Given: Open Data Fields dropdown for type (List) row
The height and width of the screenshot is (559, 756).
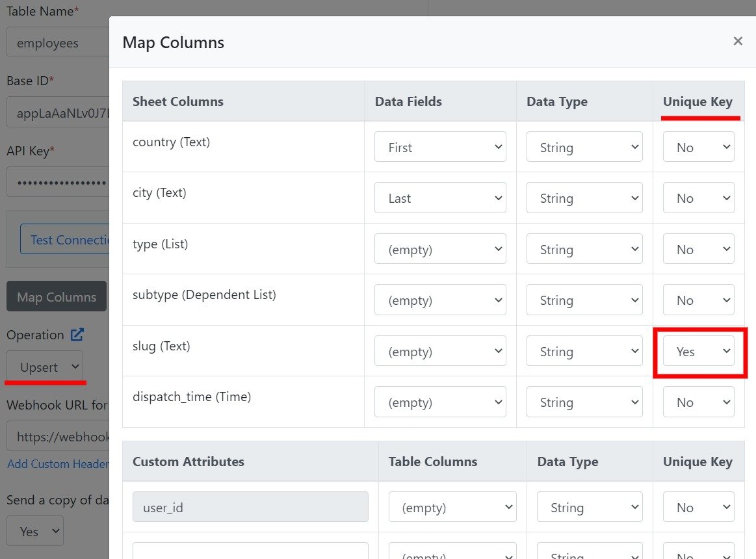Looking at the screenshot, I should point(440,249).
